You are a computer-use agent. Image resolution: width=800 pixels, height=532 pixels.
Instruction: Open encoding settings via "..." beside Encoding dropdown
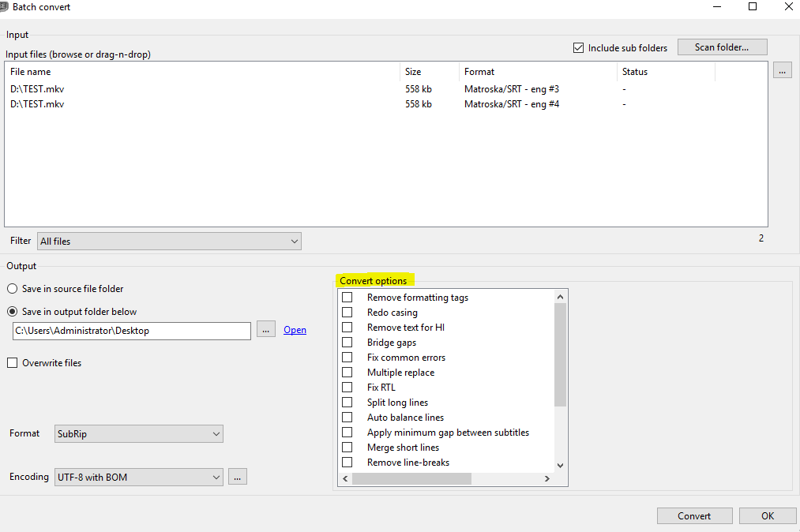(x=238, y=476)
